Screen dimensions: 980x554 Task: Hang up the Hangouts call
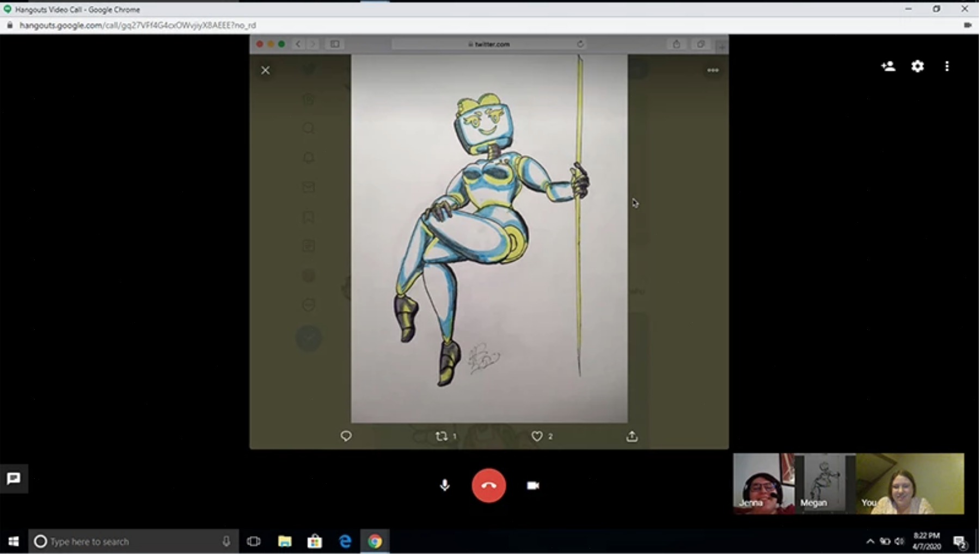(489, 485)
